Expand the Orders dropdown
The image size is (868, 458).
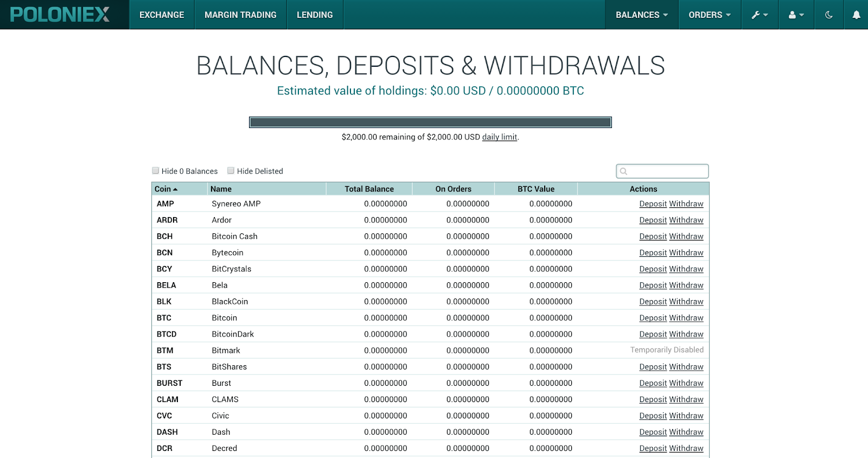click(710, 15)
